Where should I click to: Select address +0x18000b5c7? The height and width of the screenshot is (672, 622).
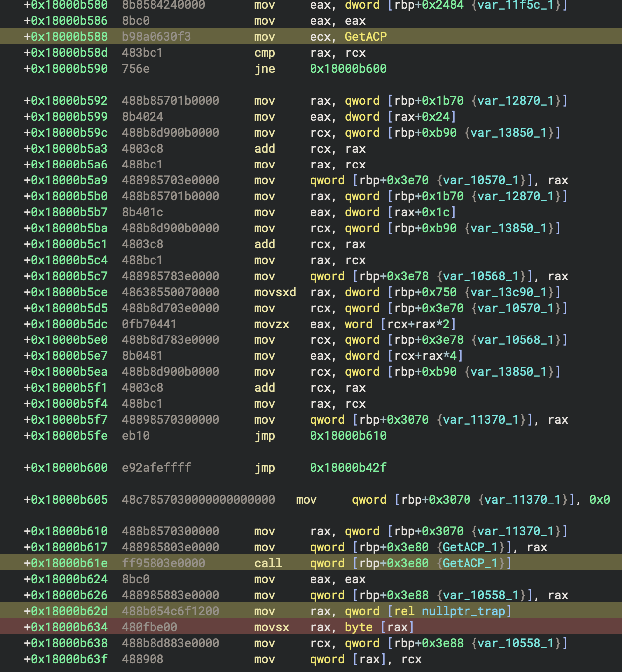66,276
